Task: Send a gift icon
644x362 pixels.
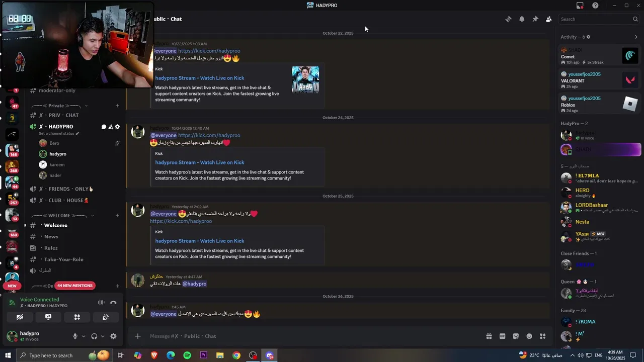Action: click(489, 336)
